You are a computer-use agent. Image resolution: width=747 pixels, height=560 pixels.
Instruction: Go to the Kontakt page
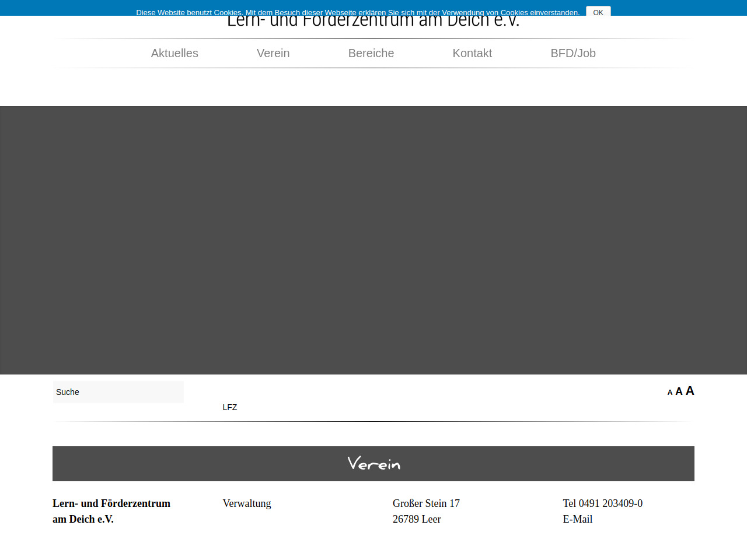coord(472,53)
